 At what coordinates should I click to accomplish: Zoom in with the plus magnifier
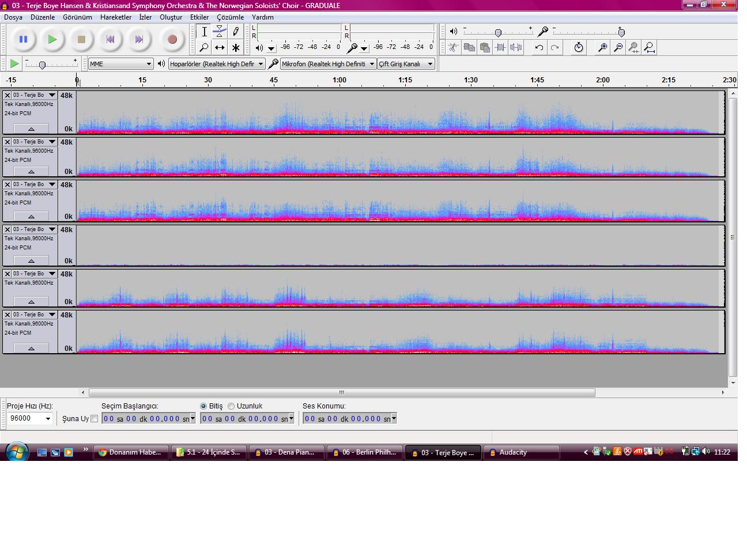pos(602,47)
